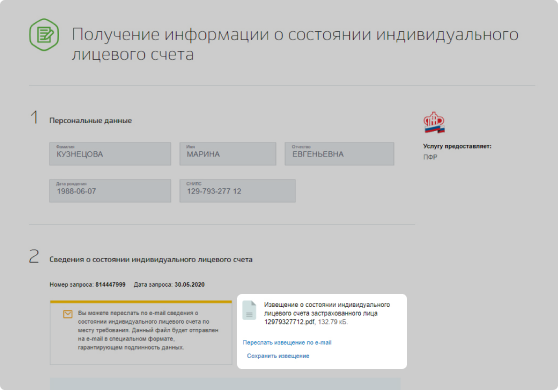Click request date 30.05.2020

(189, 284)
